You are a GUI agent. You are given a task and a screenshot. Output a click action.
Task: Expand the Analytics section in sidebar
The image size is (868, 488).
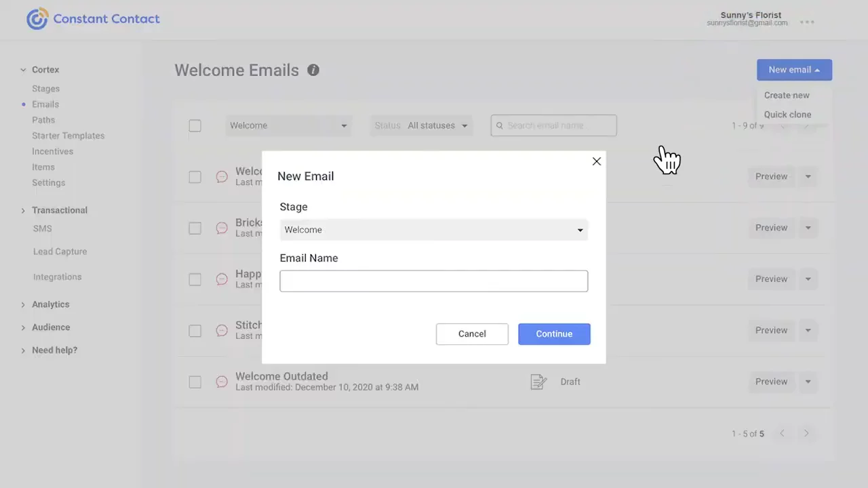[50, 304]
